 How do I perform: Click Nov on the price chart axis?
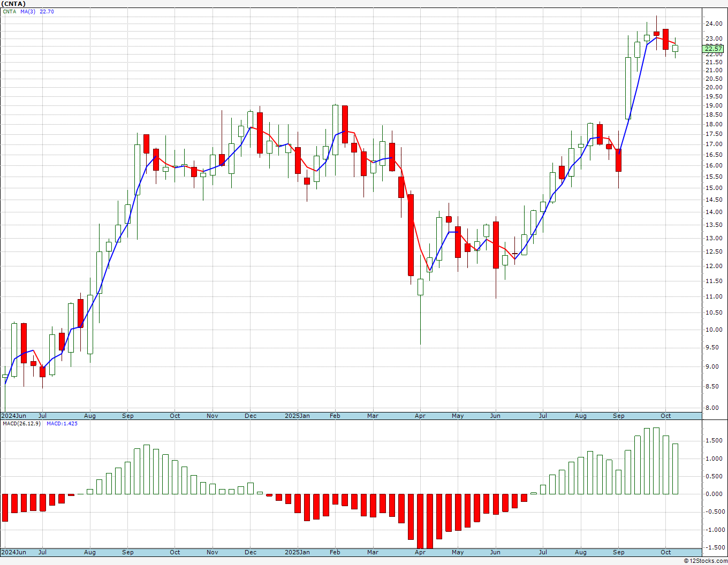(x=213, y=416)
